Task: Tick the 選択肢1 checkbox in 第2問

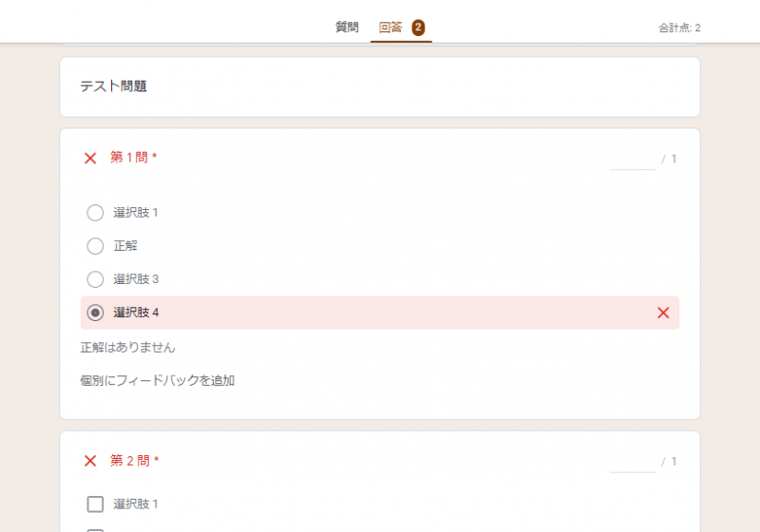Action: pyautogui.click(x=95, y=504)
